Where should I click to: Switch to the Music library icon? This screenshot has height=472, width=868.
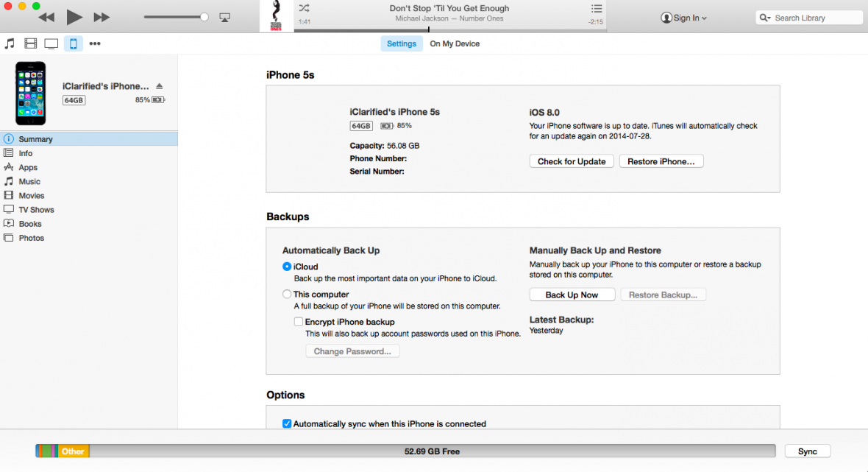click(10, 43)
